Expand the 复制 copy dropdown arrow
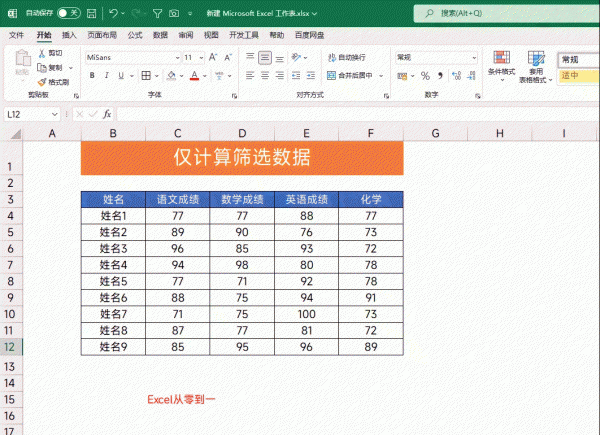The height and width of the screenshot is (435, 600). point(71,68)
